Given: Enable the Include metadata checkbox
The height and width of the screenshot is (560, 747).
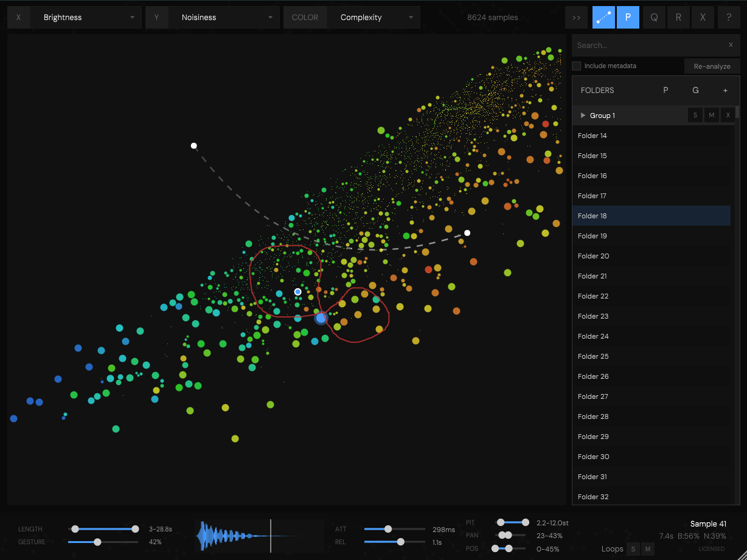Looking at the screenshot, I should 576,66.
